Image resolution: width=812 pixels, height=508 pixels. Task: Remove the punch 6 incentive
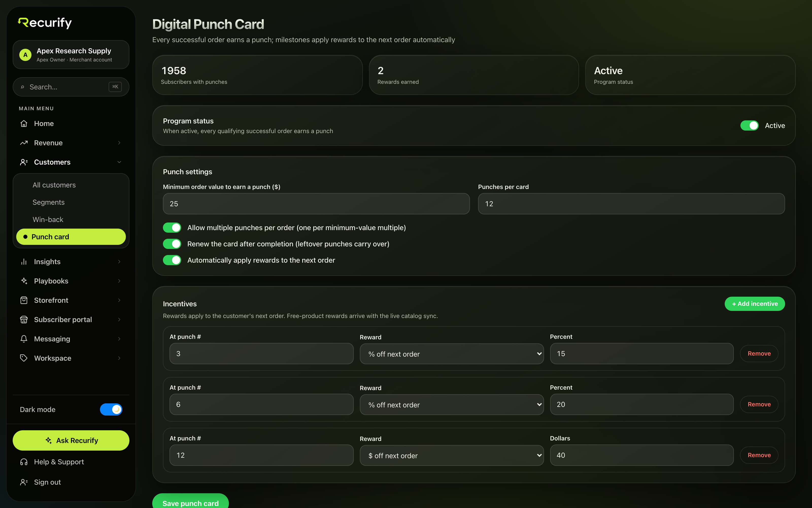(x=759, y=404)
